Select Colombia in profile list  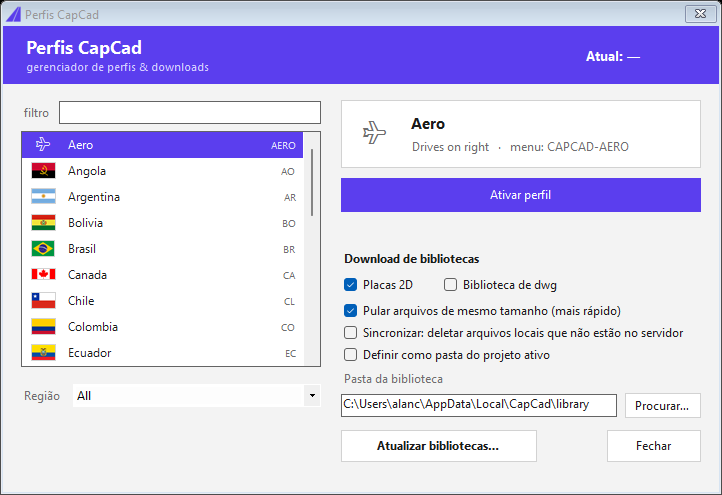(x=162, y=327)
